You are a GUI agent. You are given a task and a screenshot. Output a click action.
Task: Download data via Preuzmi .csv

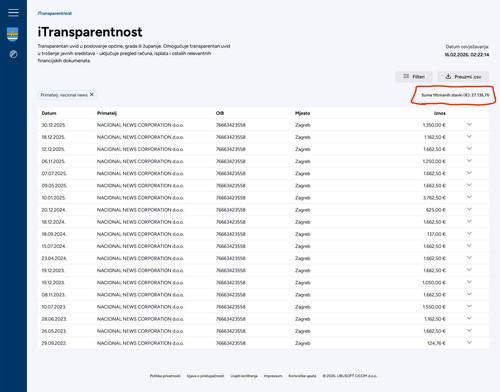click(463, 77)
